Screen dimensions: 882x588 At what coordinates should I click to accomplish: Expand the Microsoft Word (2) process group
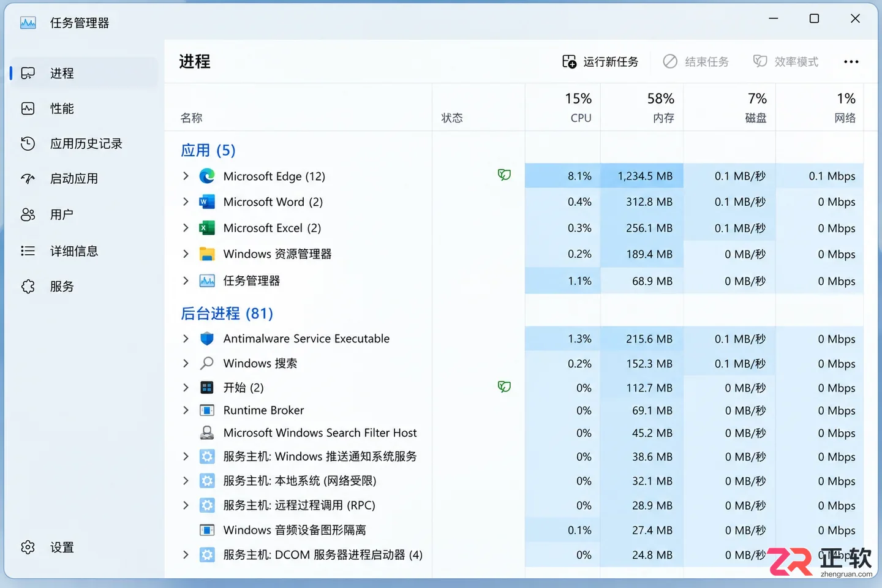pyautogui.click(x=186, y=202)
